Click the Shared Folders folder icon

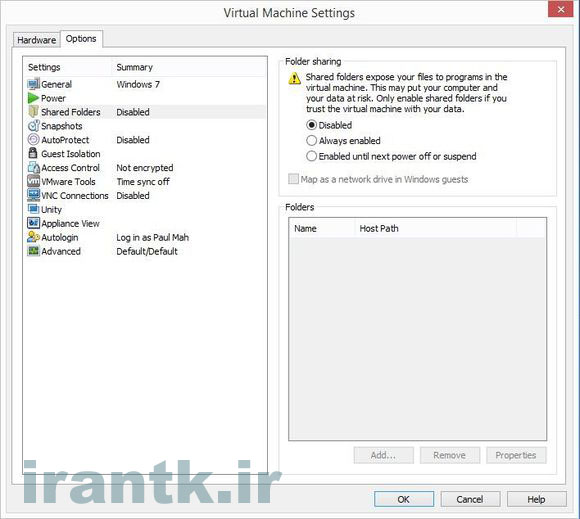[33, 112]
